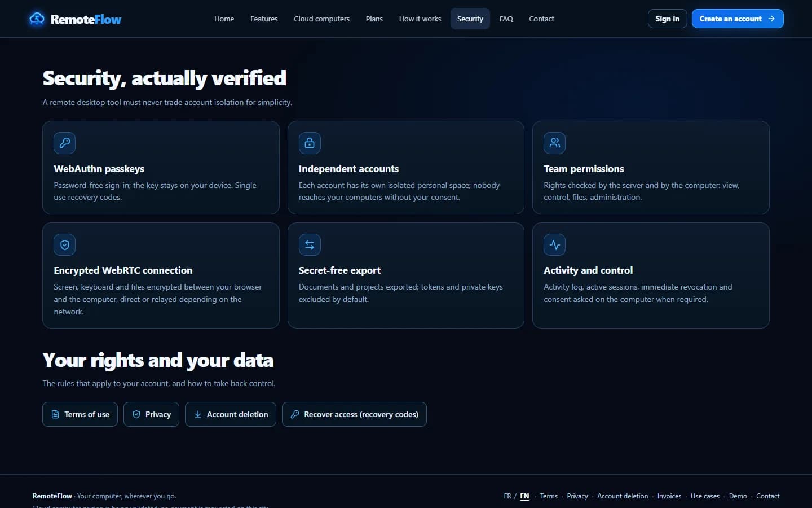Open Privacy link in the footer
This screenshot has width=812, height=508.
tap(577, 496)
